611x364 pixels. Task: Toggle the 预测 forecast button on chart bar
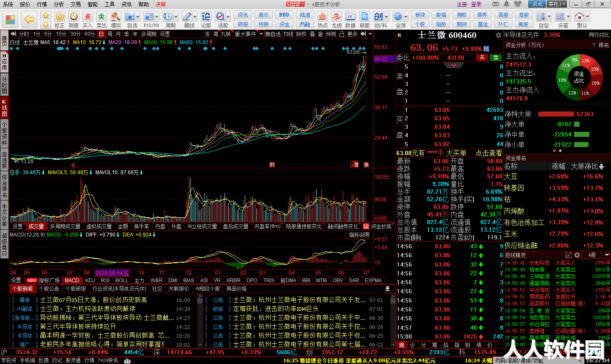[331, 34]
